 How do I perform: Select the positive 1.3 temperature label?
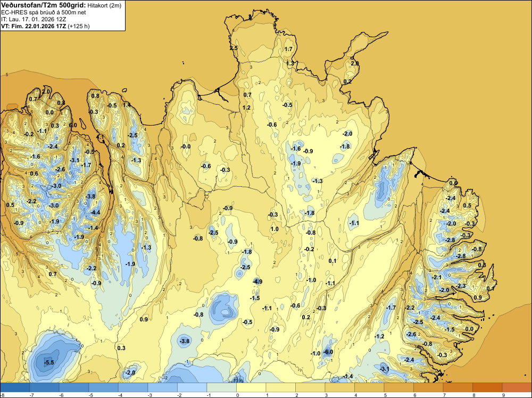coord(290,63)
